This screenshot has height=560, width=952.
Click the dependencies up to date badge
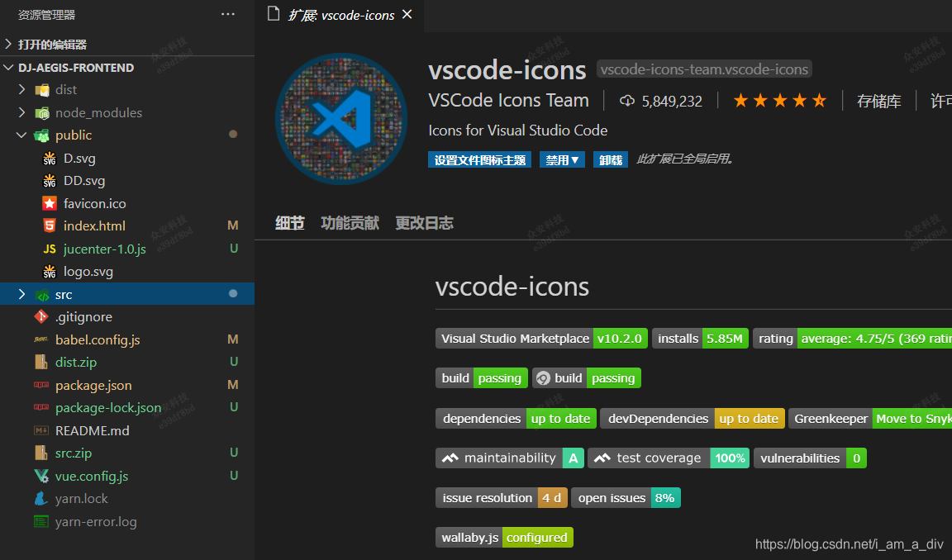(x=516, y=419)
